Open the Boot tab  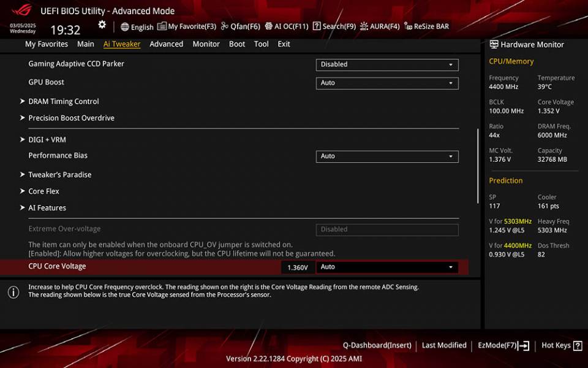tap(236, 44)
